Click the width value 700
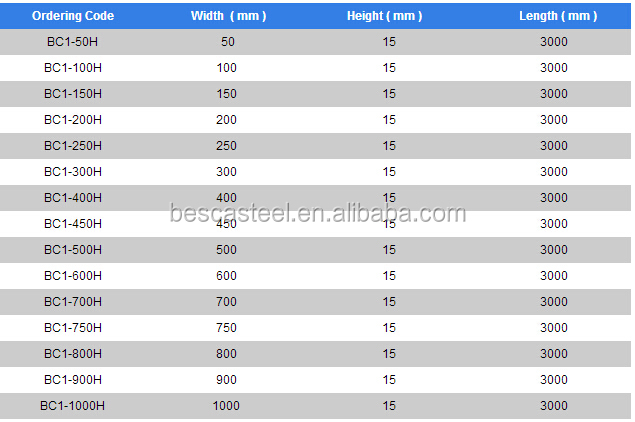635x422 pixels. click(x=226, y=302)
